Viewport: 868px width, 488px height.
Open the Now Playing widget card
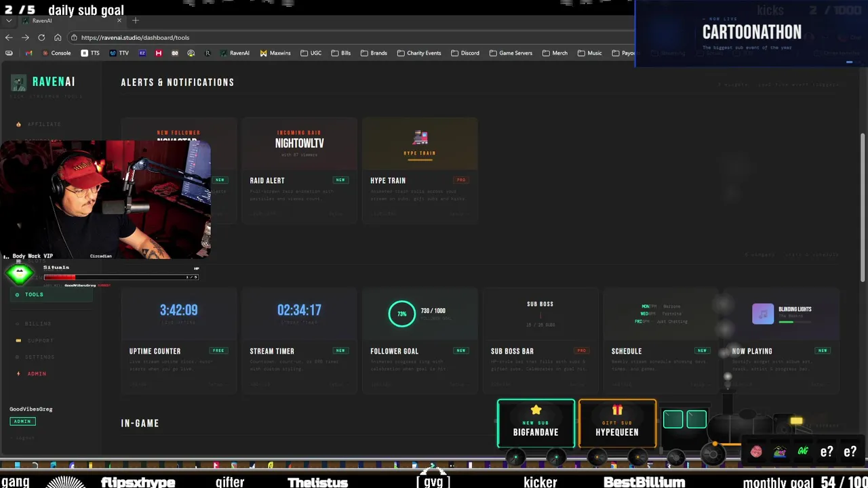tap(781, 341)
